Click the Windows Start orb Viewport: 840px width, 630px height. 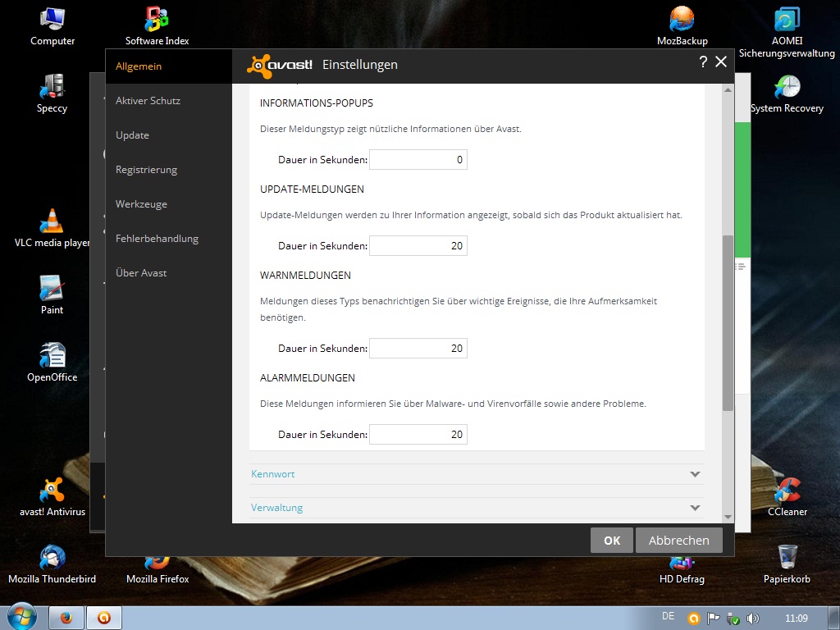(x=21, y=617)
